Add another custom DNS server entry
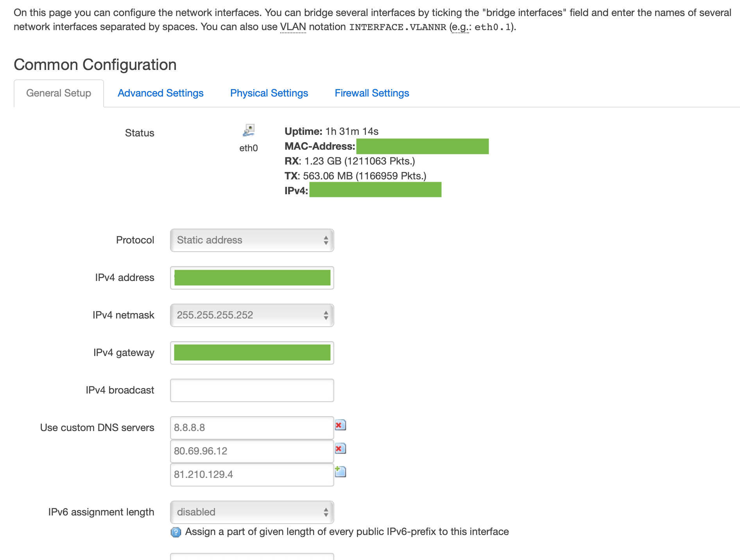 (340, 472)
